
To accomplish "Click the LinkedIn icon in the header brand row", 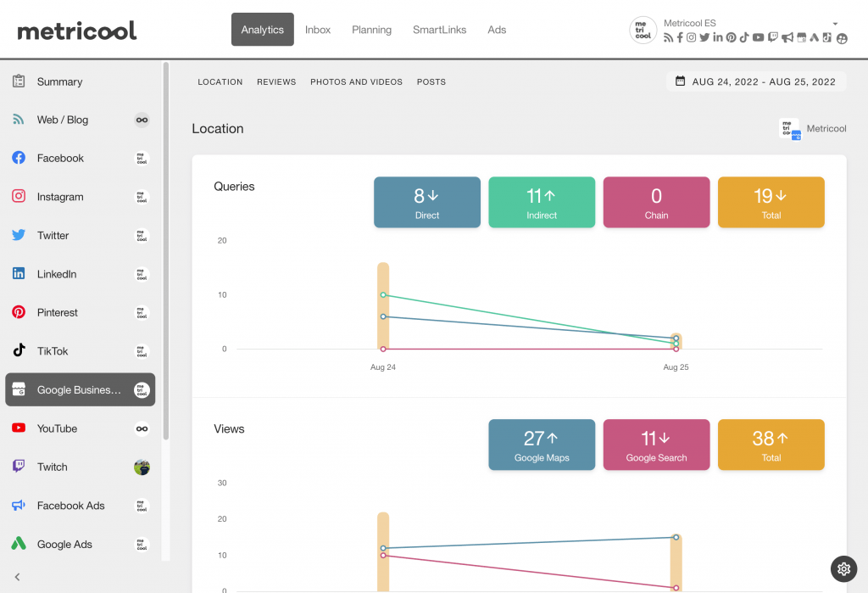I will point(718,37).
